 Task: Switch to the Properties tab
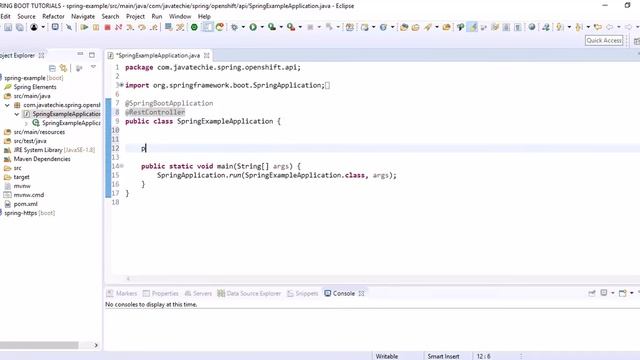[x=160, y=293]
